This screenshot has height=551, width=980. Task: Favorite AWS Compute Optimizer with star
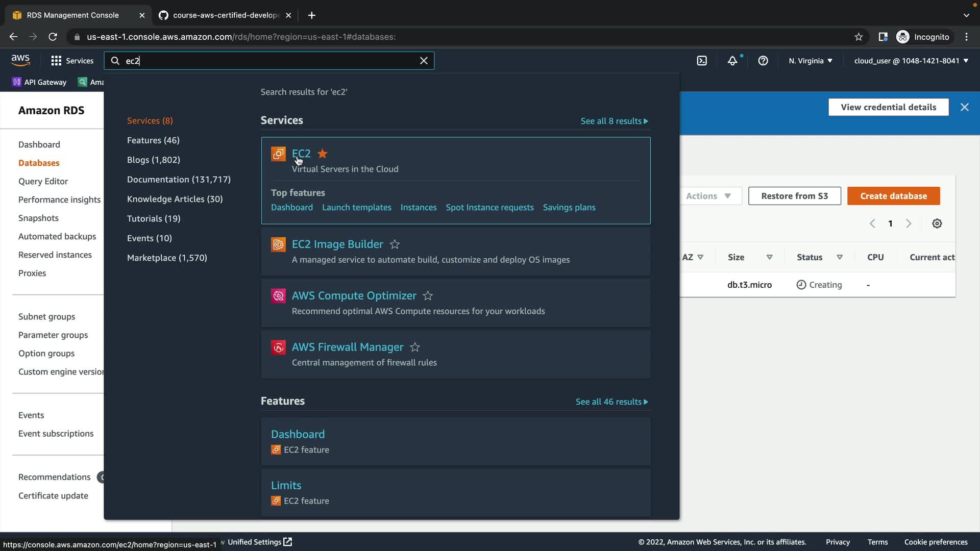point(428,296)
